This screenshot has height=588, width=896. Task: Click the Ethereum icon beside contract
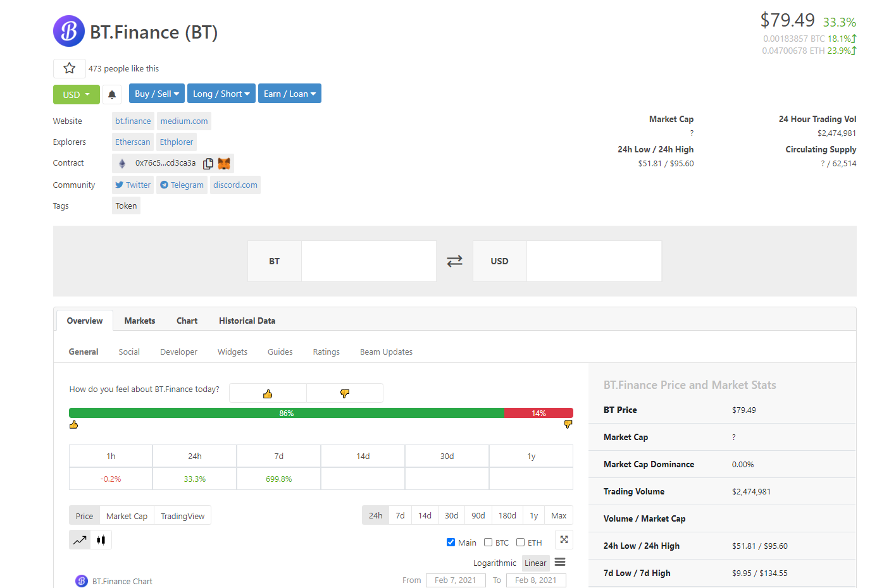point(122,163)
